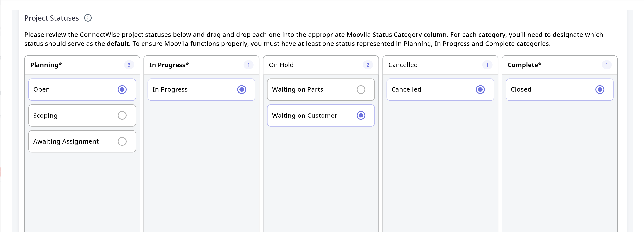Click the Cancelled column count badge
644x232 pixels.
pyautogui.click(x=487, y=65)
